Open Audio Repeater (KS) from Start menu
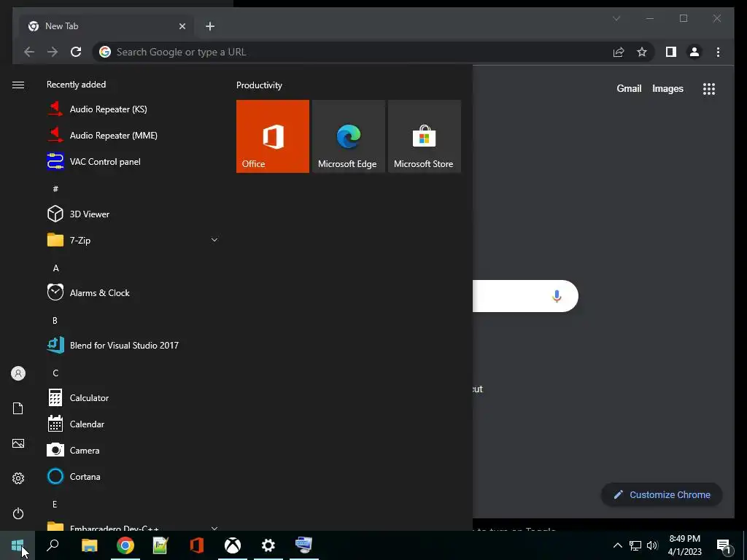Screen dimensions: 747x560 click(x=133, y=109)
